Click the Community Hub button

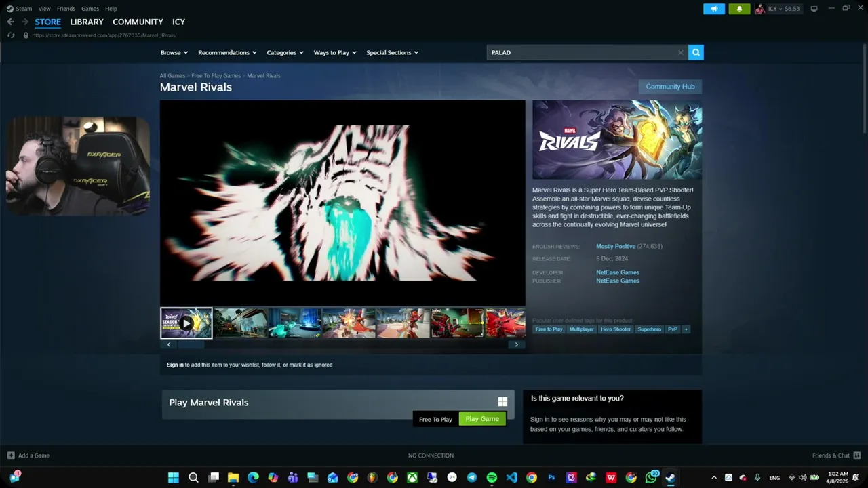[670, 87]
